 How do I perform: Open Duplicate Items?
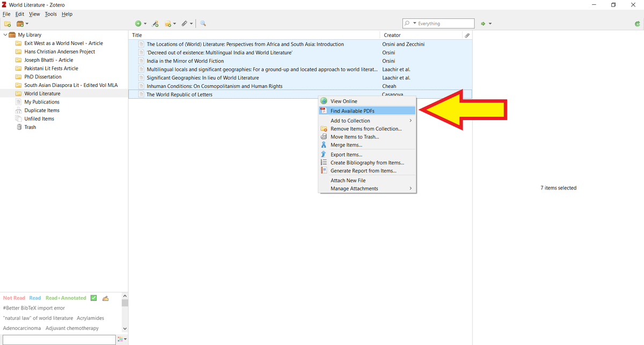[42, 110]
